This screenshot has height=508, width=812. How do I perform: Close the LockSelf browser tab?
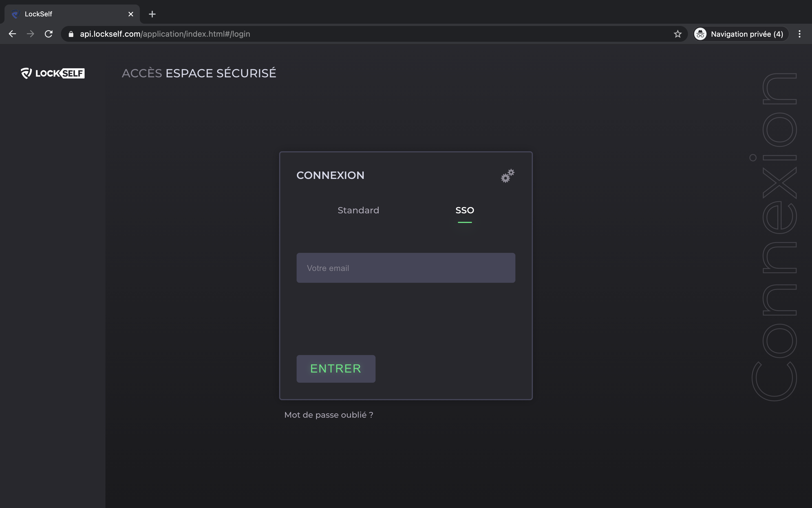131,14
